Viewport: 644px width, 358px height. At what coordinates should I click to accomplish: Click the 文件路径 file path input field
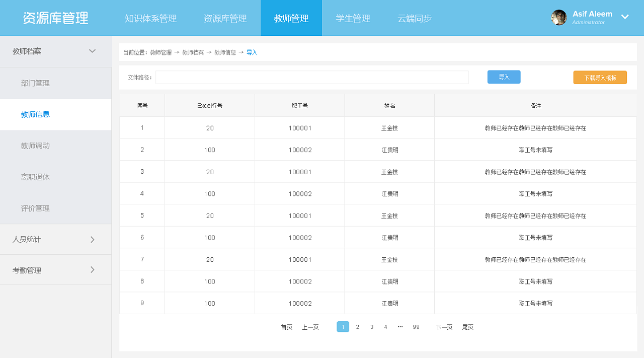[x=312, y=77]
